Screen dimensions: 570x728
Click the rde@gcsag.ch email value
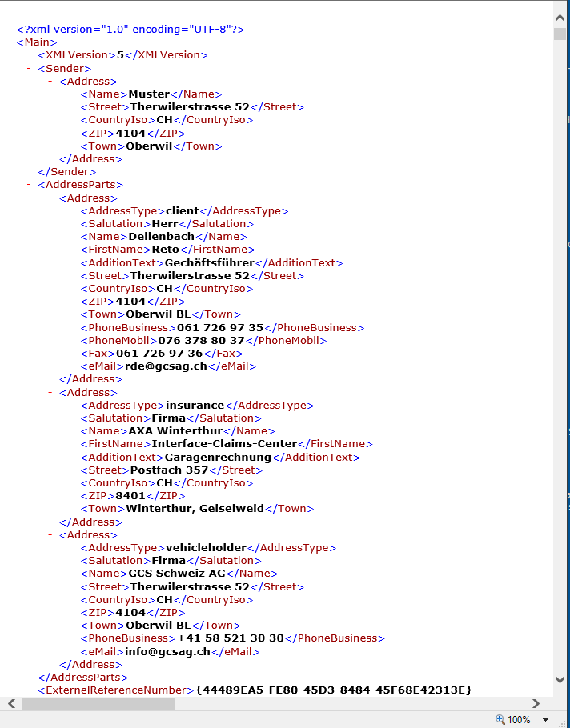[166, 366]
